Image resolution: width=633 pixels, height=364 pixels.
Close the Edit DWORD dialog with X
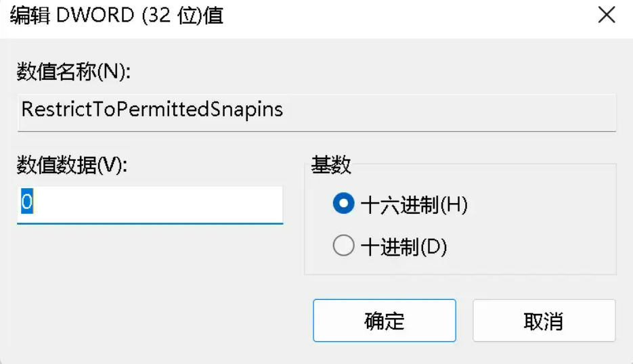pos(606,16)
